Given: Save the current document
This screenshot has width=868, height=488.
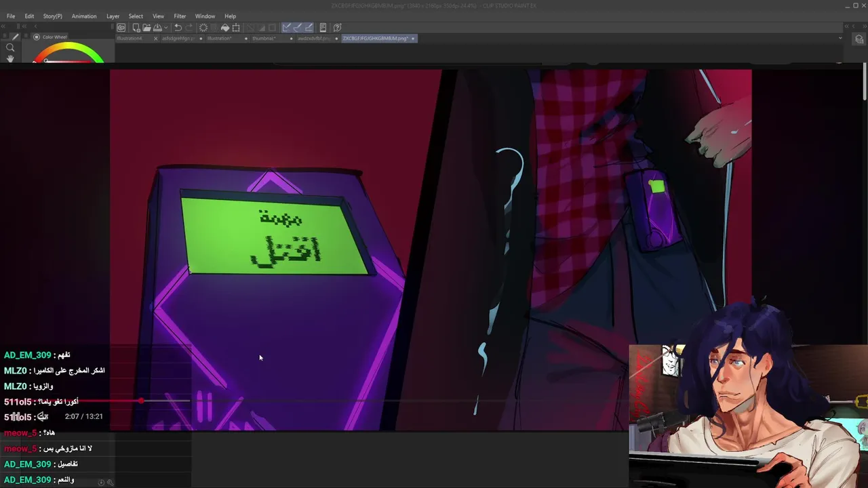Looking at the screenshot, I should click(x=157, y=28).
